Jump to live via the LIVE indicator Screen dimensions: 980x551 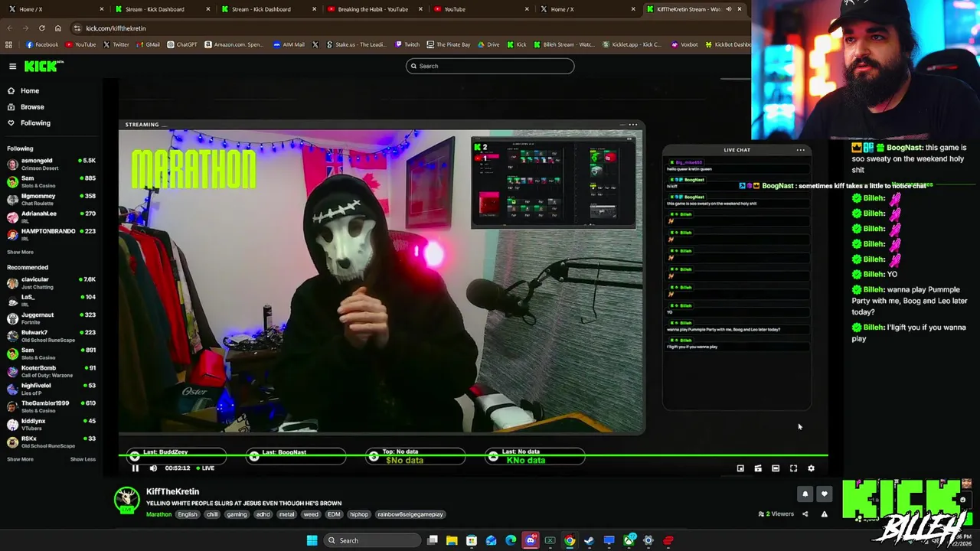205,468
